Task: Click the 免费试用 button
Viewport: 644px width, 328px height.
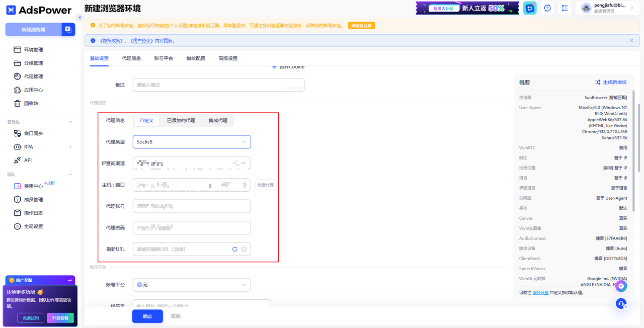Action: click(x=31, y=318)
